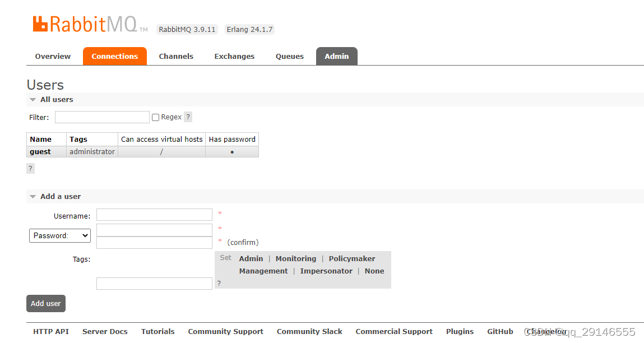Set tag to None
Viewport: 644px width, 343px height.
click(x=374, y=271)
